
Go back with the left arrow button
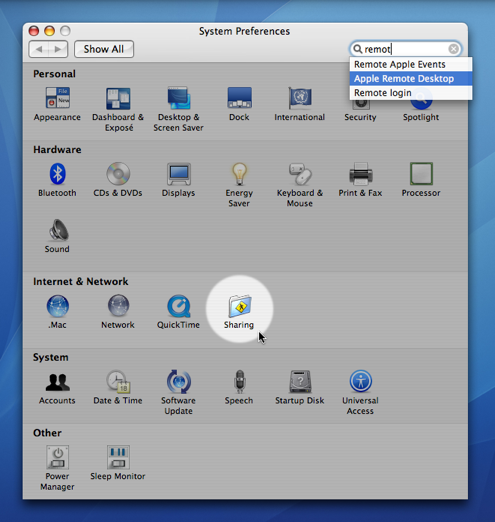click(39, 49)
